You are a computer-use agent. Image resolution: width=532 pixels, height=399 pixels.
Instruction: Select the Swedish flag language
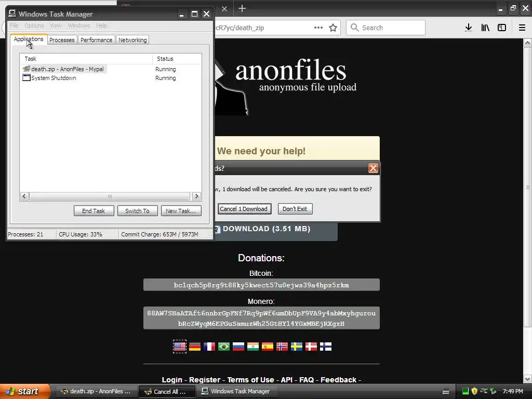[x=297, y=347]
